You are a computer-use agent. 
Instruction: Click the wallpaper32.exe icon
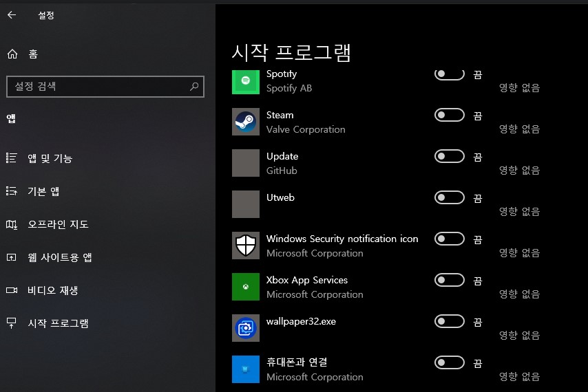coord(246,328)
